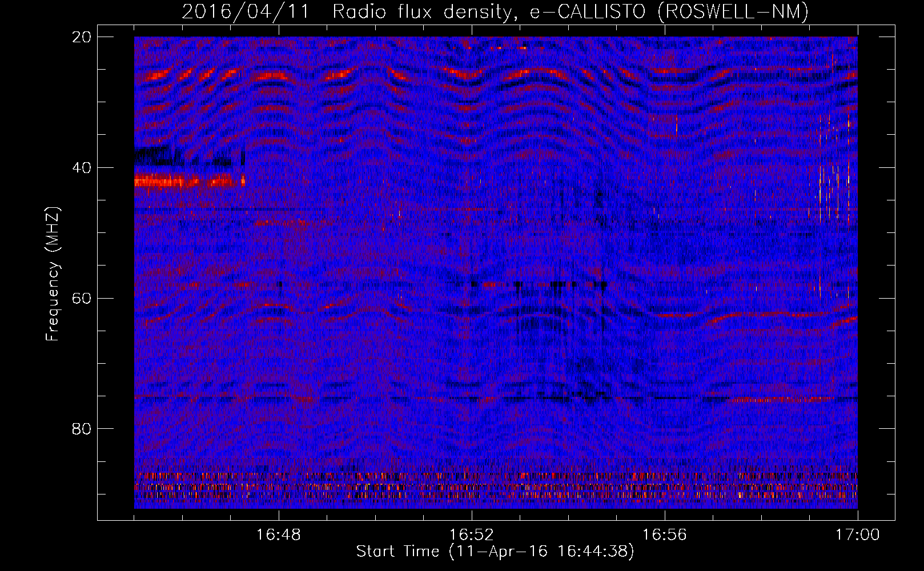Viewport: 924px width, 571px height.
Task: Click the frequency tick label '80'
Action: 82,429
